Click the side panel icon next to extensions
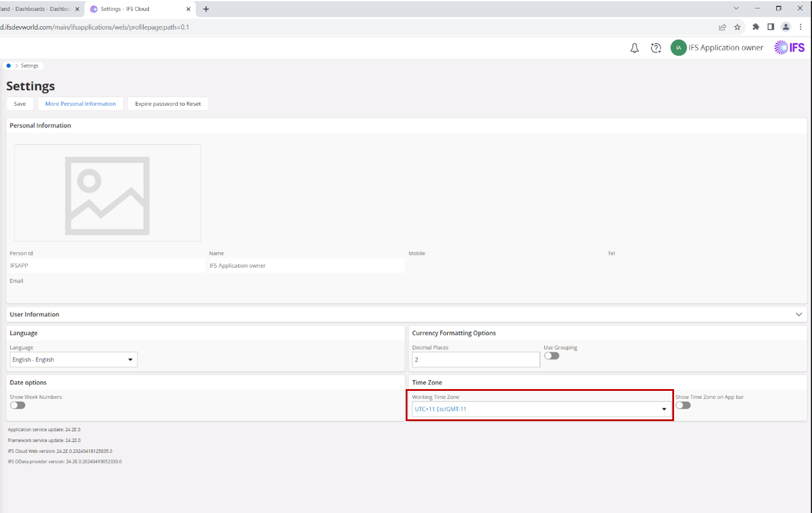 tap(771, 27)
